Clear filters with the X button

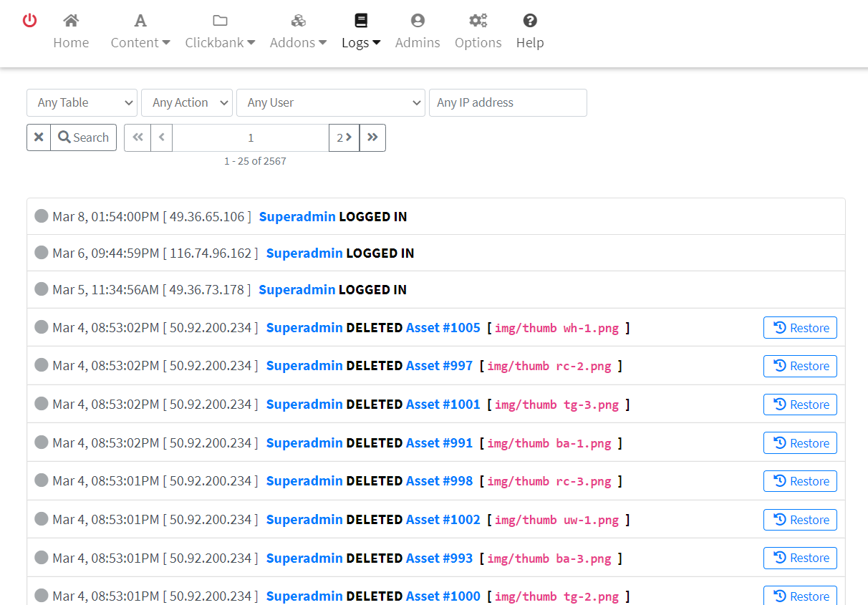tap(39, 137)
